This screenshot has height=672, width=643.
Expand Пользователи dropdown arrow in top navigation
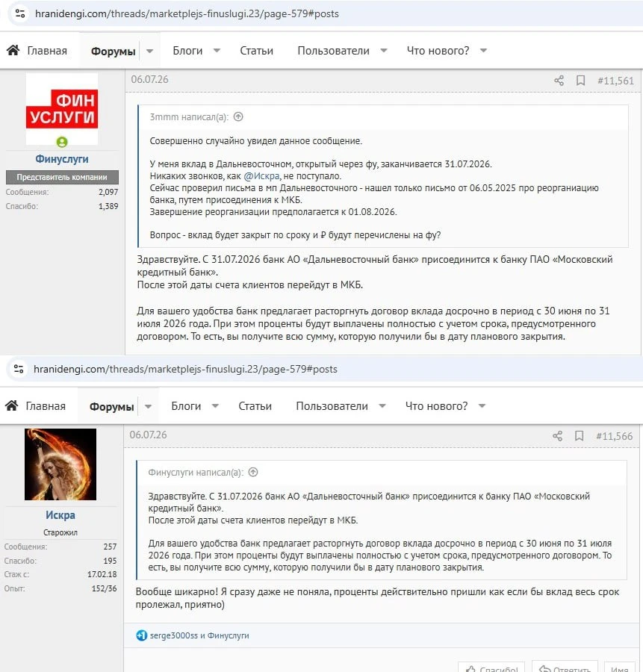384,51
